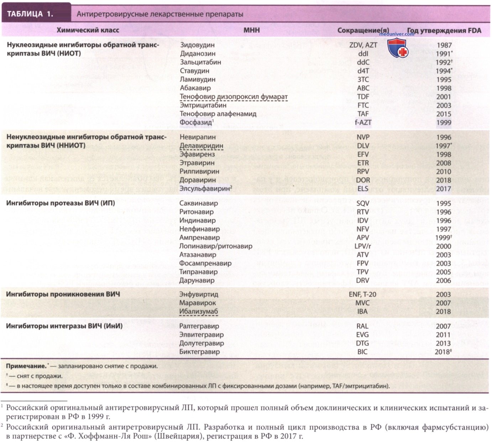Click the drug name "Биктегравир"
Image resolution: width=492 pixels, height=448 pixels.
click(199, 352)
